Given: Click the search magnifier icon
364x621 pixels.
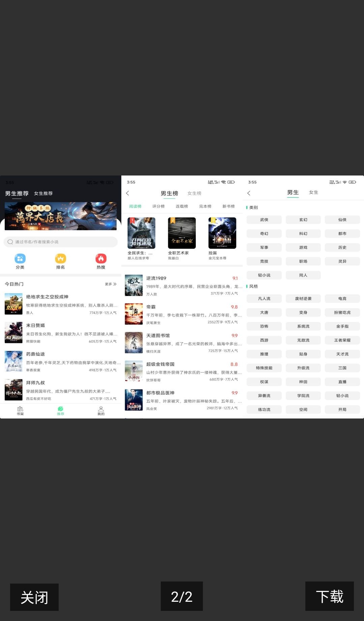Looking at the screenshot, I should (10, 242).
